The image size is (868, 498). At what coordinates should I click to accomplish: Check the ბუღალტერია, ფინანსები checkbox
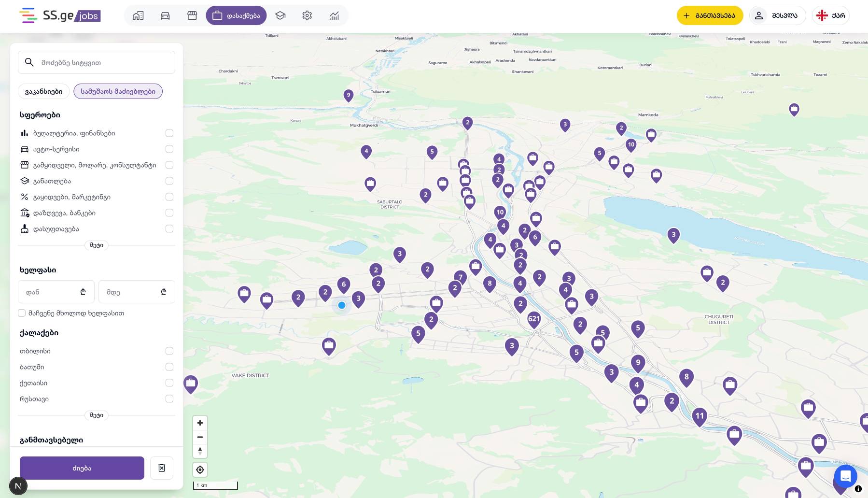point(169,133)
